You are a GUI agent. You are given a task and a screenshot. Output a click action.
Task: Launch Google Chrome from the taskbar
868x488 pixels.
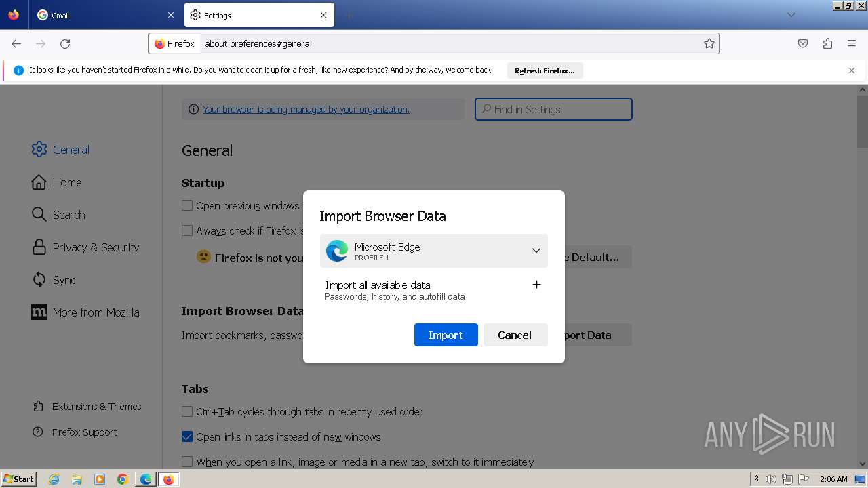(123, 479)
